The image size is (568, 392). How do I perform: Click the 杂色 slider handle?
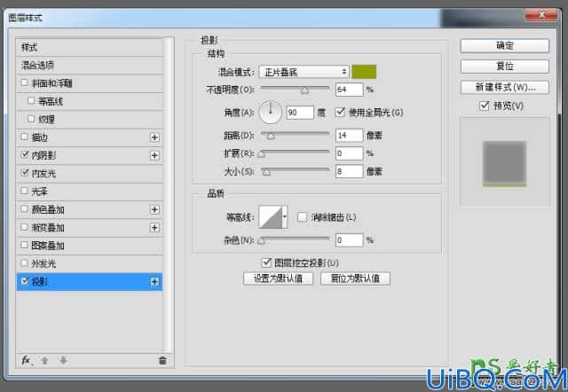click(261, 240)
